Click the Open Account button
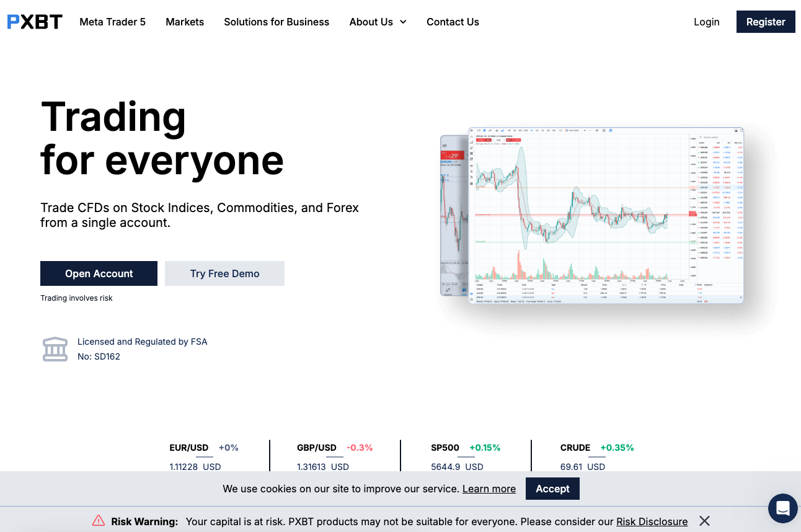This screenshot has width=801, height=532. click(99, 273)
